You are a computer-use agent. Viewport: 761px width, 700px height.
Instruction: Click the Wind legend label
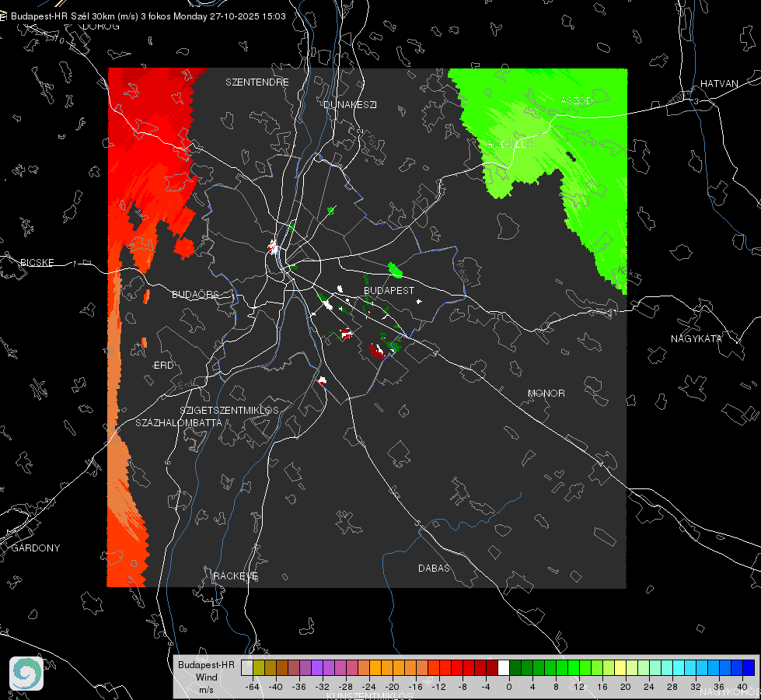click(206, 677)
